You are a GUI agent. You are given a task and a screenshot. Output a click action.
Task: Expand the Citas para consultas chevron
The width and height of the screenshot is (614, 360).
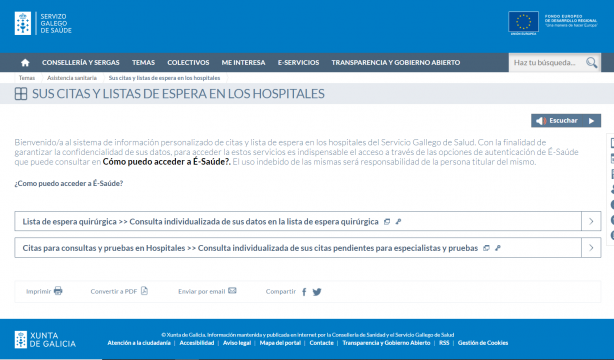(591, 248)
